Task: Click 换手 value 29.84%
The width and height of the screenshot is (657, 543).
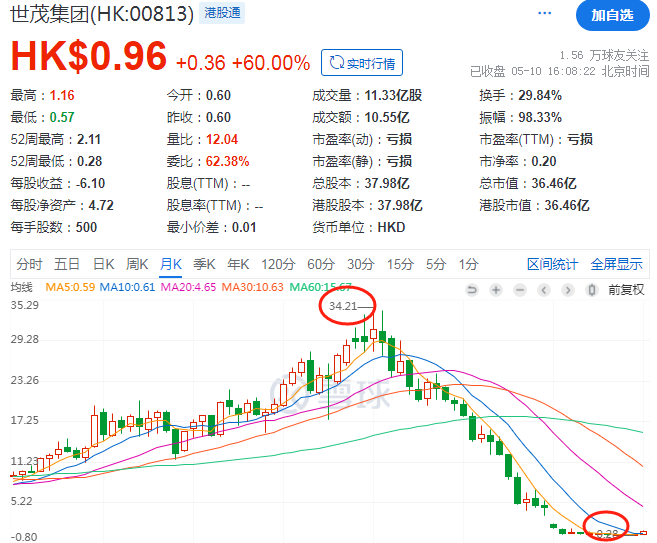Action: tap(540, 95)
